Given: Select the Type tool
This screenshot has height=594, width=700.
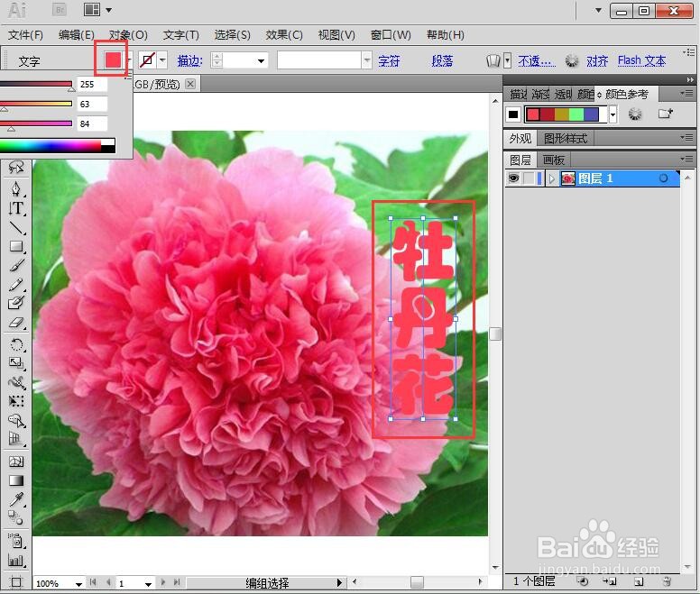Looking at the screenshot, I should 16,208.
